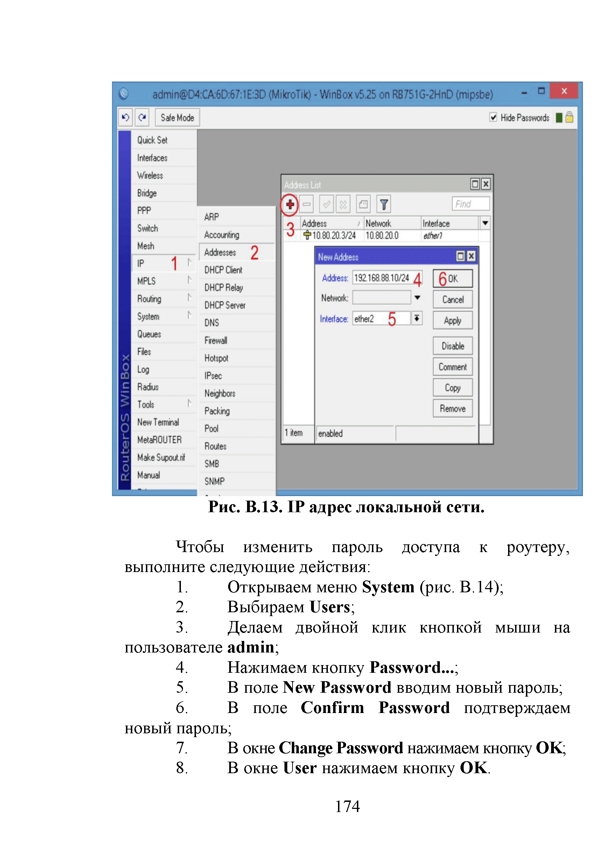The width and height of the screenshot is (612, 868).
Task: Select SNMP in the IP submenu
Action: tap(237, 481)
